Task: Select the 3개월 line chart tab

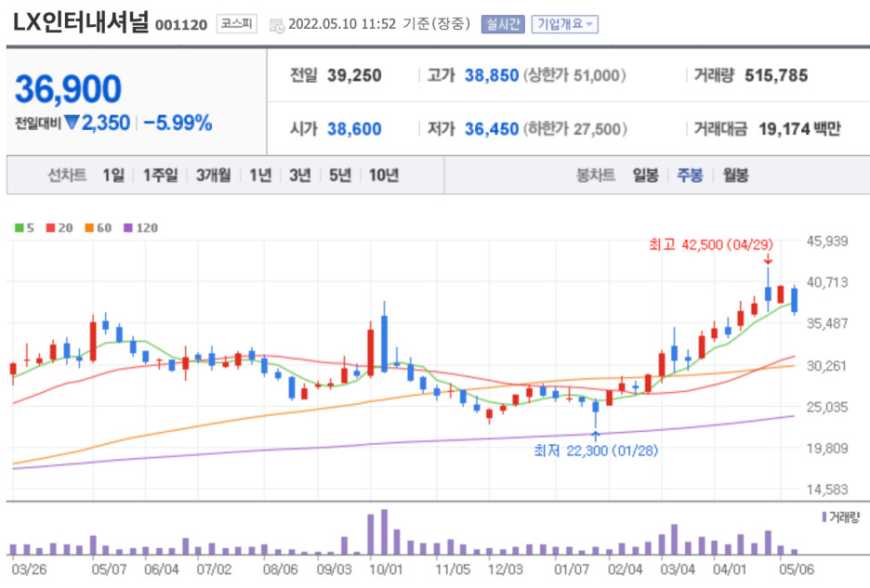Action: tap(214, 176)
